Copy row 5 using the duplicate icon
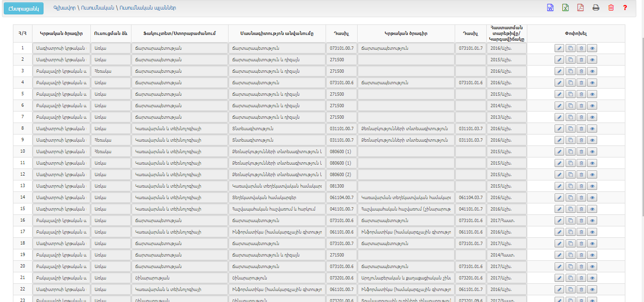 570,94
